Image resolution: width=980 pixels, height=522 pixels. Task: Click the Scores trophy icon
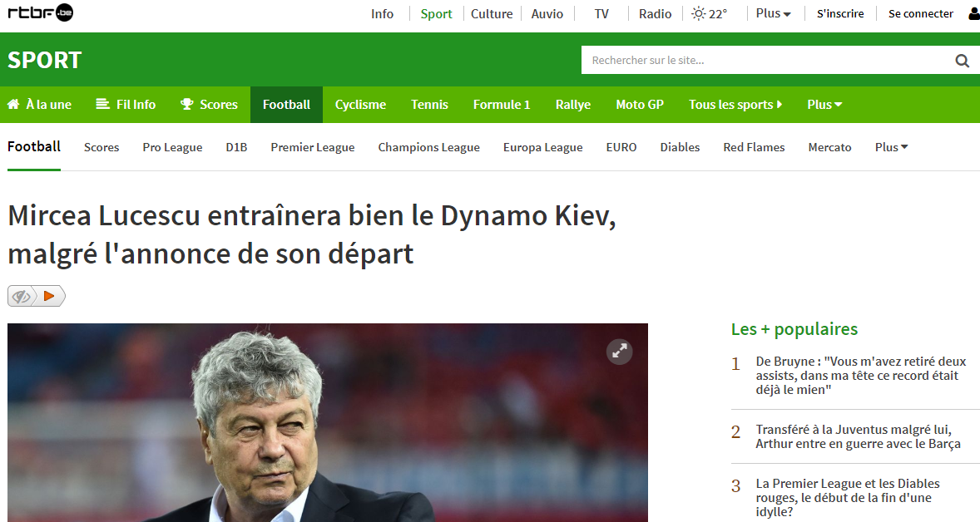[187, 104]
